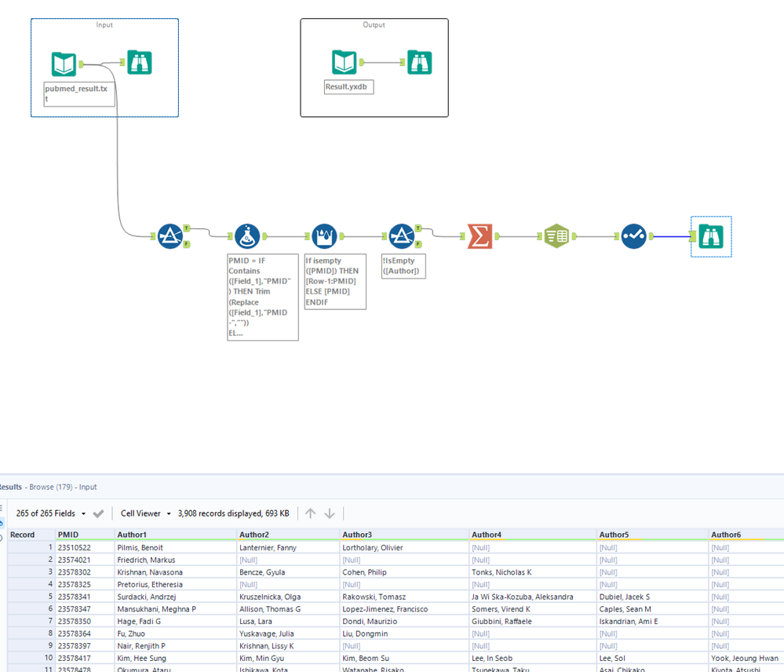The height and width of the screenshot is (672, 784).
Task: Select the cell 'Lortholary, Olivier'
Action: [x=404, y=547]
